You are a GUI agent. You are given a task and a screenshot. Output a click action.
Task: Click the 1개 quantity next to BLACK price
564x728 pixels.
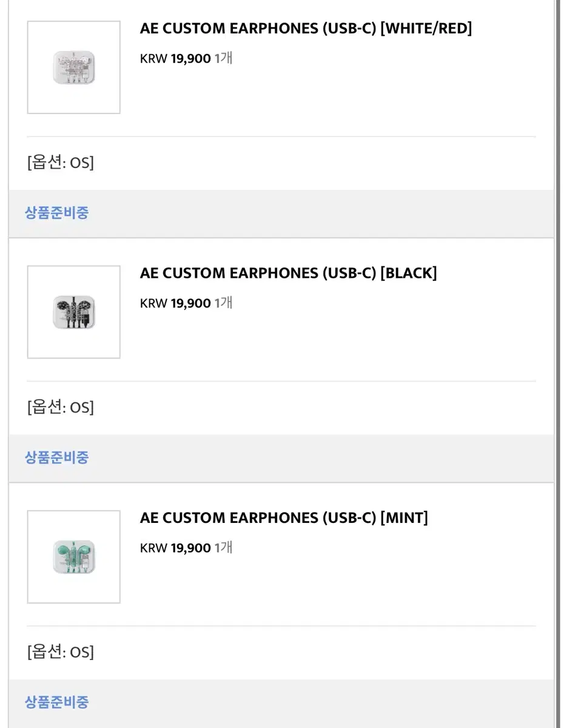tap(222, 303)
